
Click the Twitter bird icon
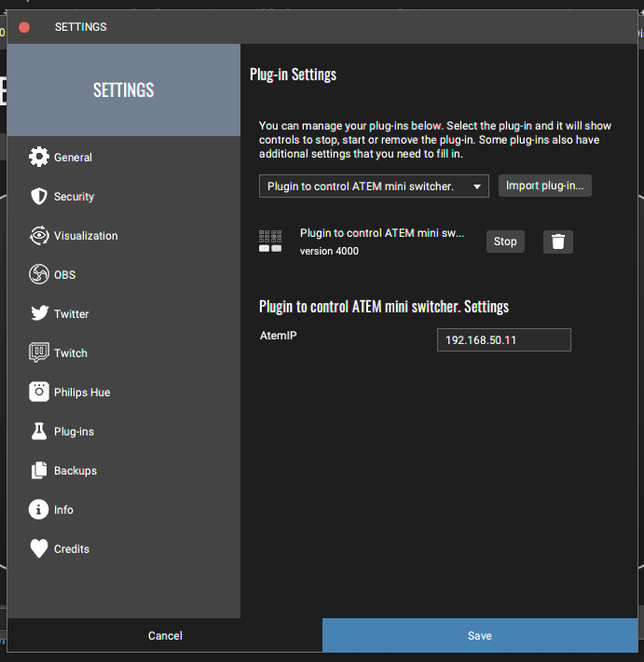click(x=39, y=313)
